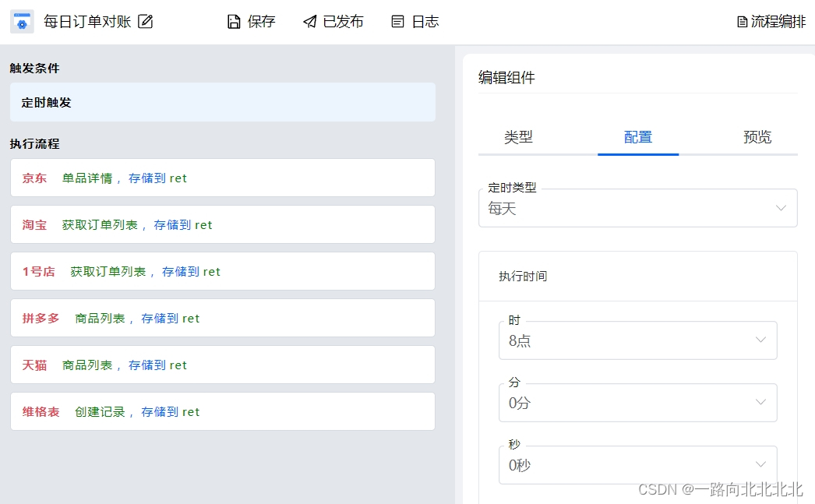Image resolution: width=815 pixels, height=504 pixels.
Task: Open the 日志 logs
Action: click(x=415, y=22)
